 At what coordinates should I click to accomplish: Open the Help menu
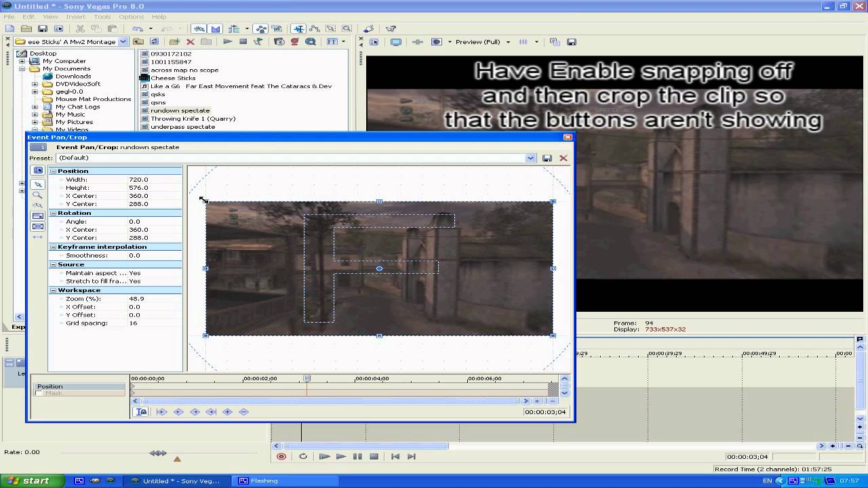pyautogui.click(x=159, y=16)
